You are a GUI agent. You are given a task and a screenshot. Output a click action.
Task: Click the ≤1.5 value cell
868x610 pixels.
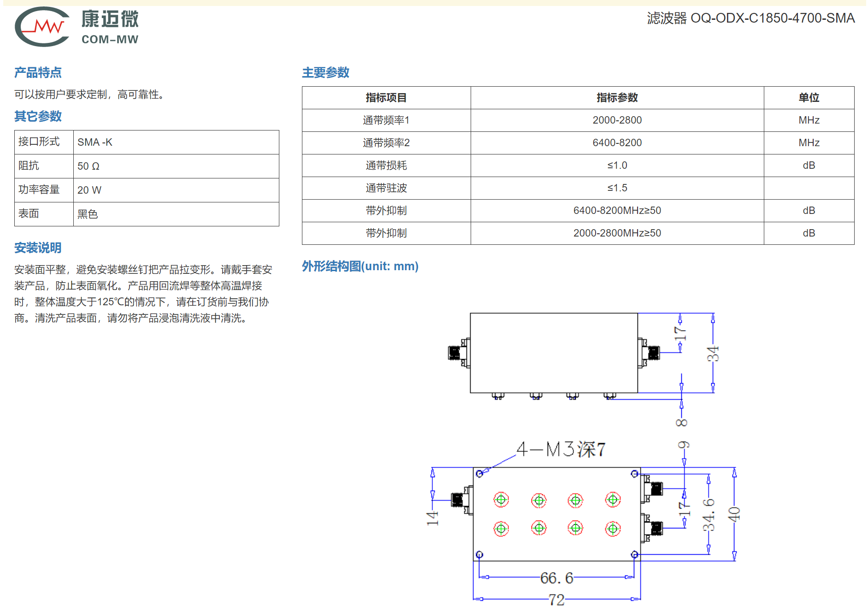617,188
